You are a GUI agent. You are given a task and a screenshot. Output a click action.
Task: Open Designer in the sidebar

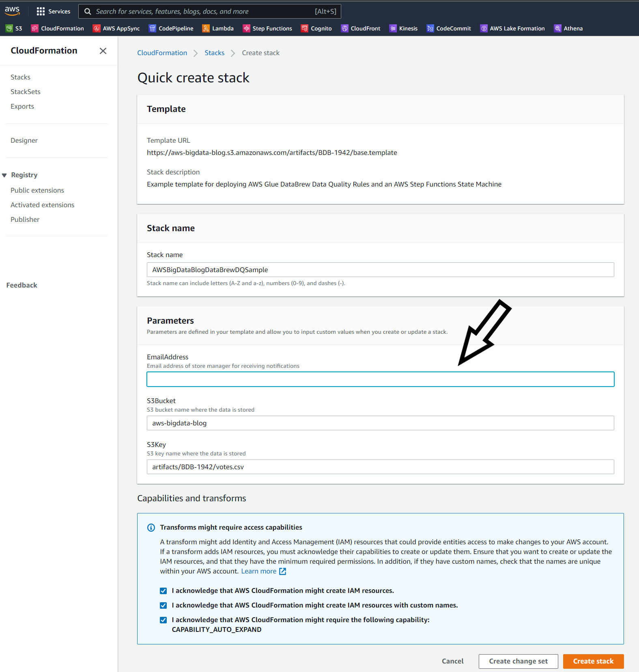click(24, 140)
